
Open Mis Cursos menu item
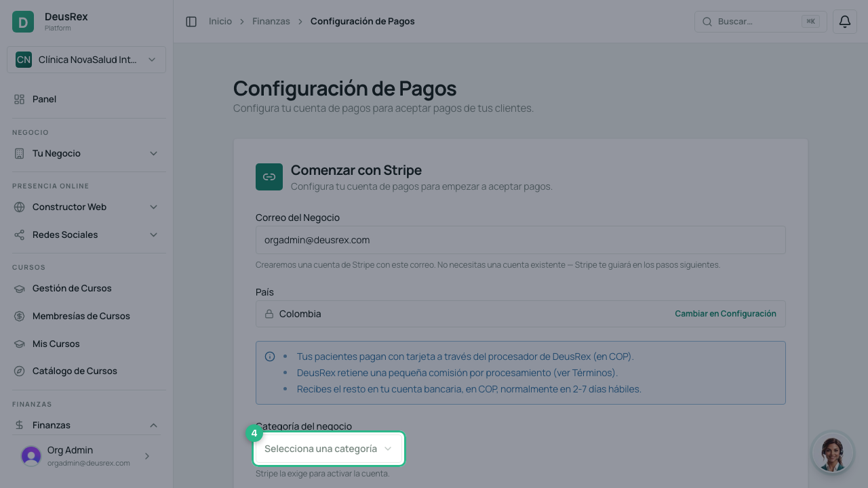86,344
